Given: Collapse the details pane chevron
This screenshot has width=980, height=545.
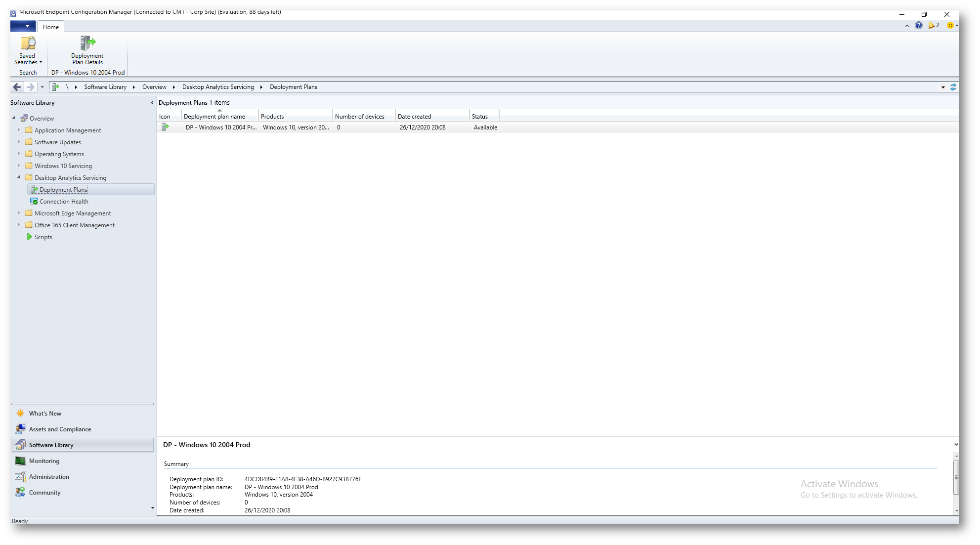Looking at the screenshot, I should point(956,445).
